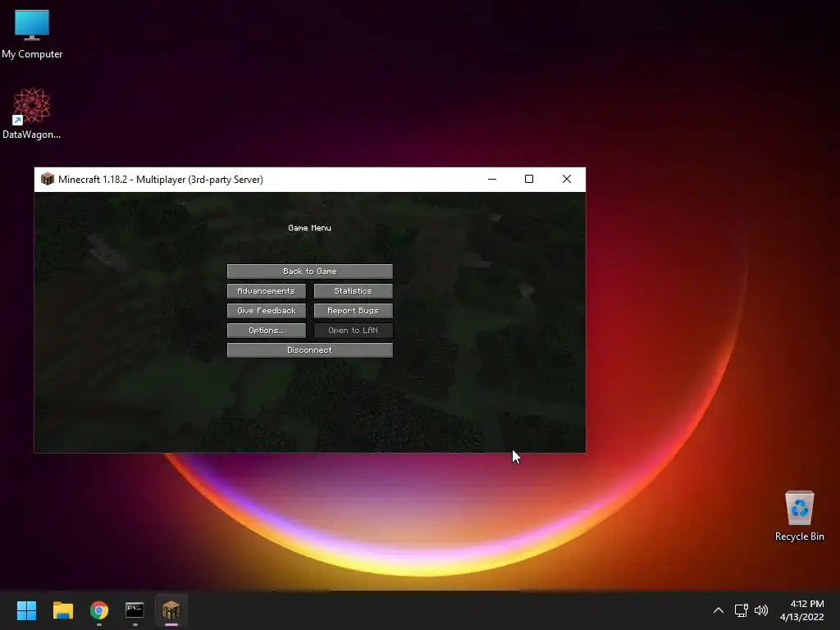Click the Minecraft 1.18.2 window title text
Viewport: 840px width, 630px height.
pyautogui.click(x=161, y=180)
